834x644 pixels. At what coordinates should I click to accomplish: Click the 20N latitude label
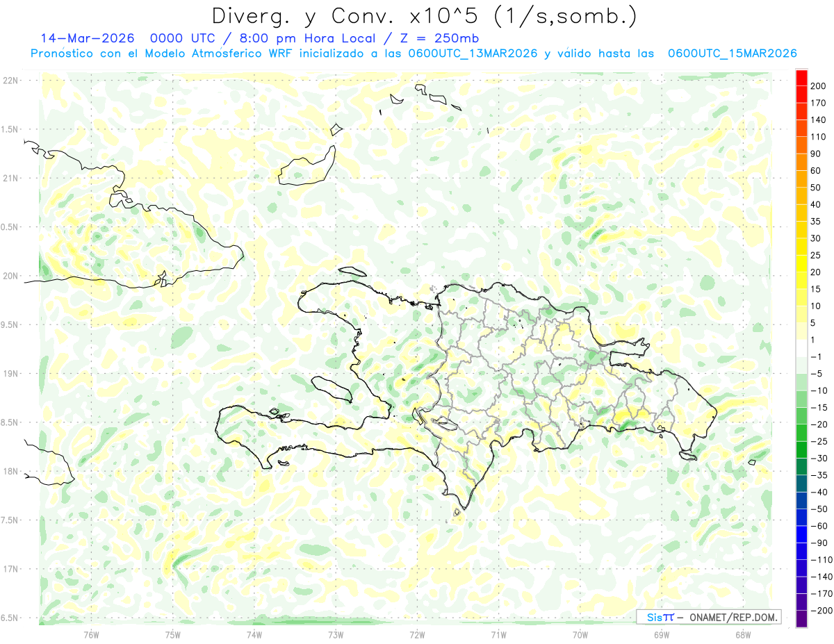10,276
